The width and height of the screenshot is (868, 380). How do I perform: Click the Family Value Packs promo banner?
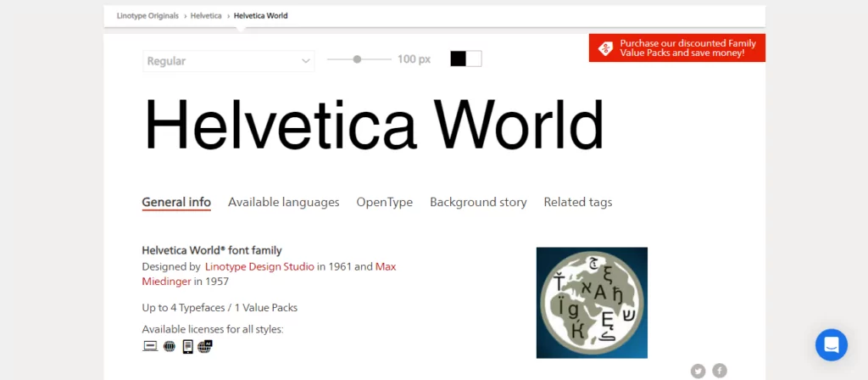[x=677, y=48]
